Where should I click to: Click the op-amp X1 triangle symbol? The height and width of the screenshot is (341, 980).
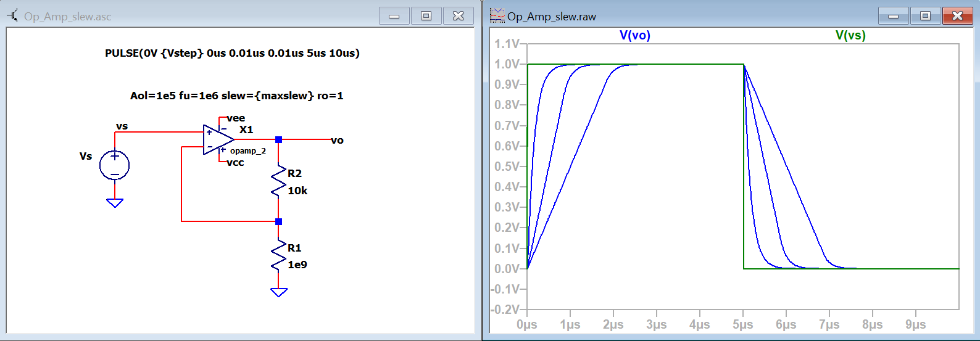pyautogui.click(x=217, y=140)
